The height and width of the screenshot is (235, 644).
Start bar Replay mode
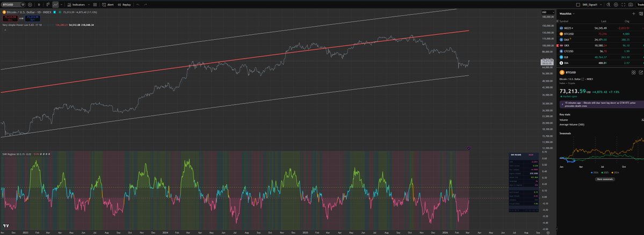124,4
